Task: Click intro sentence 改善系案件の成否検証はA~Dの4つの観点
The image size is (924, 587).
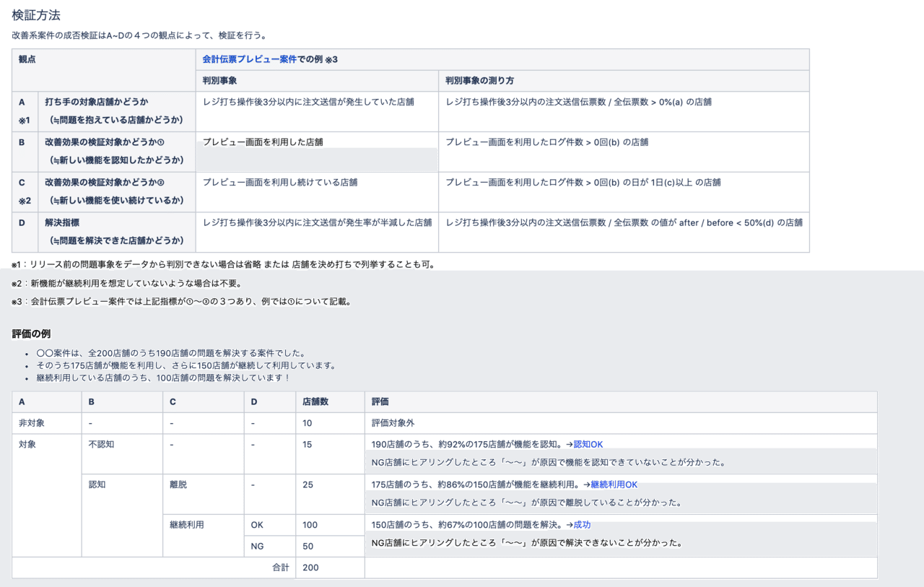Action: pos(139,35)
